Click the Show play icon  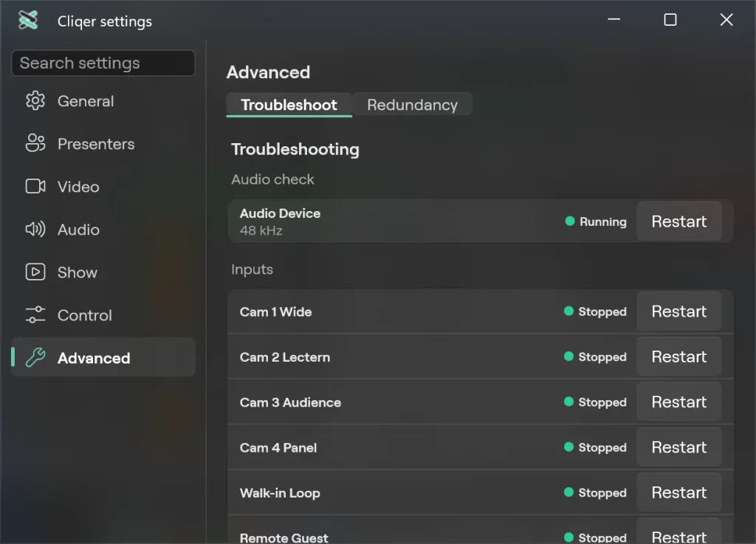[35, 272]
